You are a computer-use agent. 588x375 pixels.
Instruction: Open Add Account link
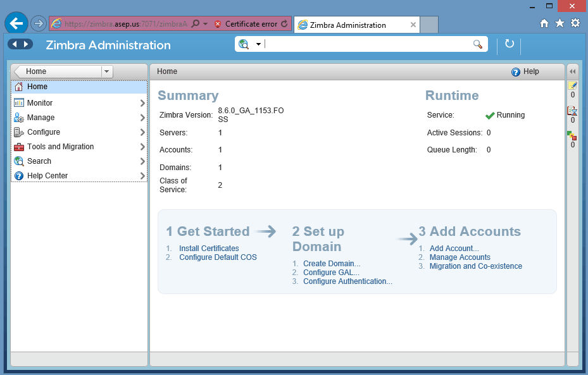click(454, 249)
